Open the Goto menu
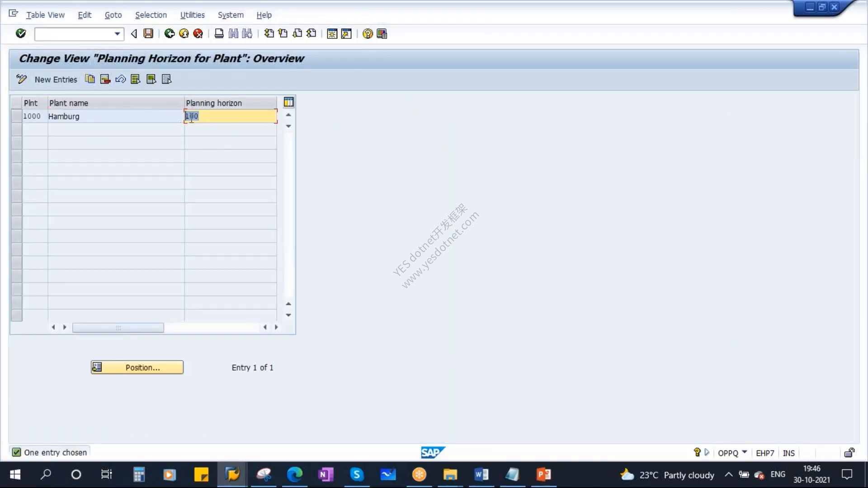The image size is (868, 488). [x=113, y=15]
